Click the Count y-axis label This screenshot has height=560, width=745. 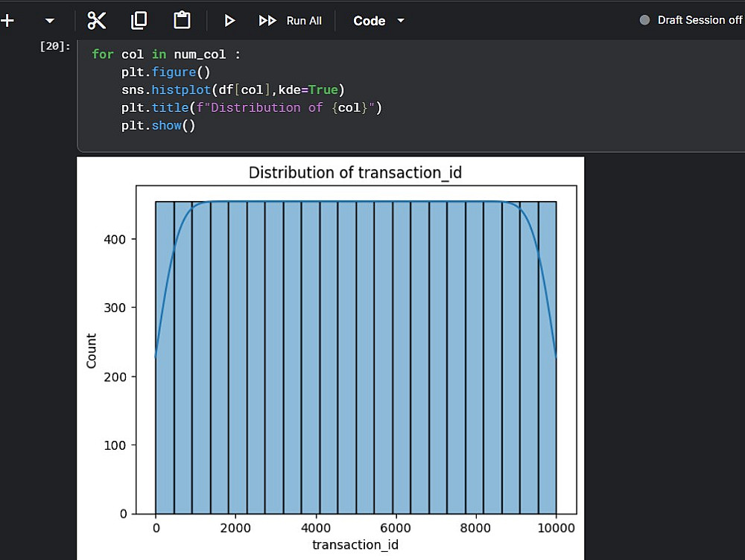pyautogui.click(x=92, y=351)
